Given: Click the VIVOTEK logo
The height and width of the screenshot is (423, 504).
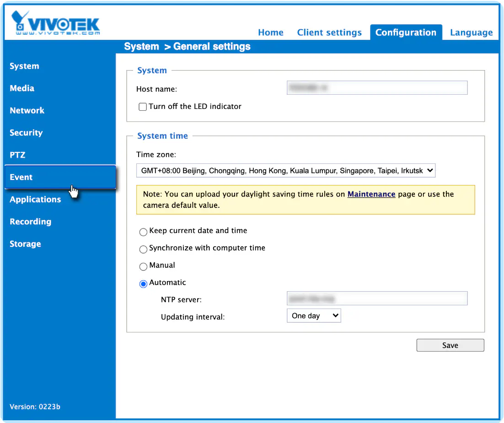Looking at the screenshot, I should 55,22.
